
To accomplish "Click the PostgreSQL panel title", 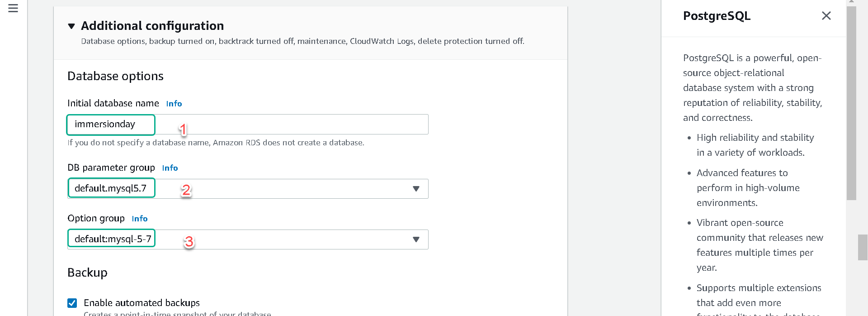I will pyautogui.click(x=717, y=16).
